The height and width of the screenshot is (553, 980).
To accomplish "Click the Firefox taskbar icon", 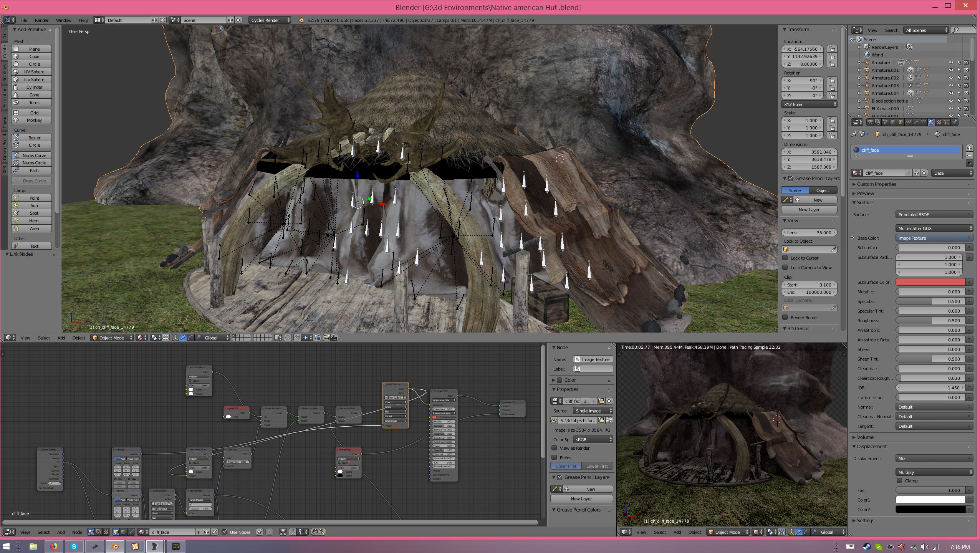I will point(53,546).
